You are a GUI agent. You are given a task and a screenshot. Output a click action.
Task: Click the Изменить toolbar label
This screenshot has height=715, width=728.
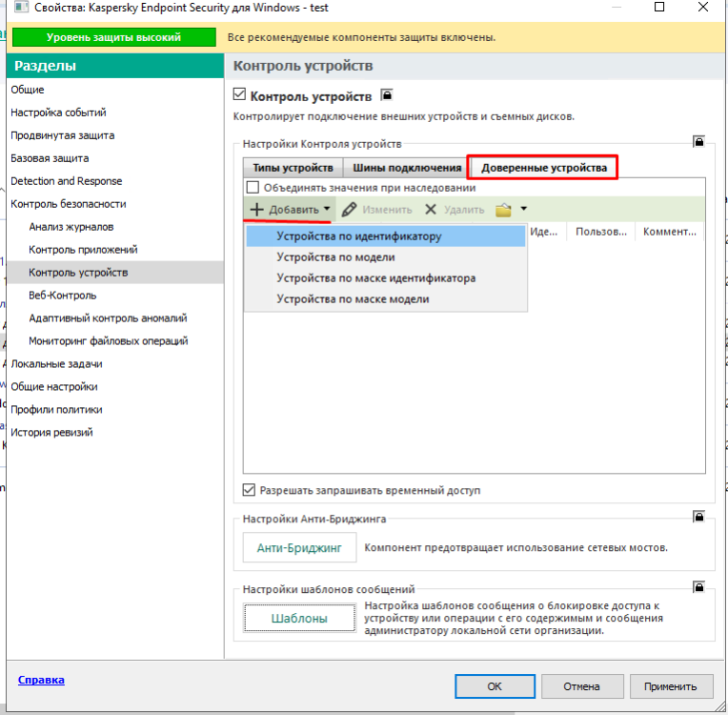pyautogui.click(x=387, y=210)
